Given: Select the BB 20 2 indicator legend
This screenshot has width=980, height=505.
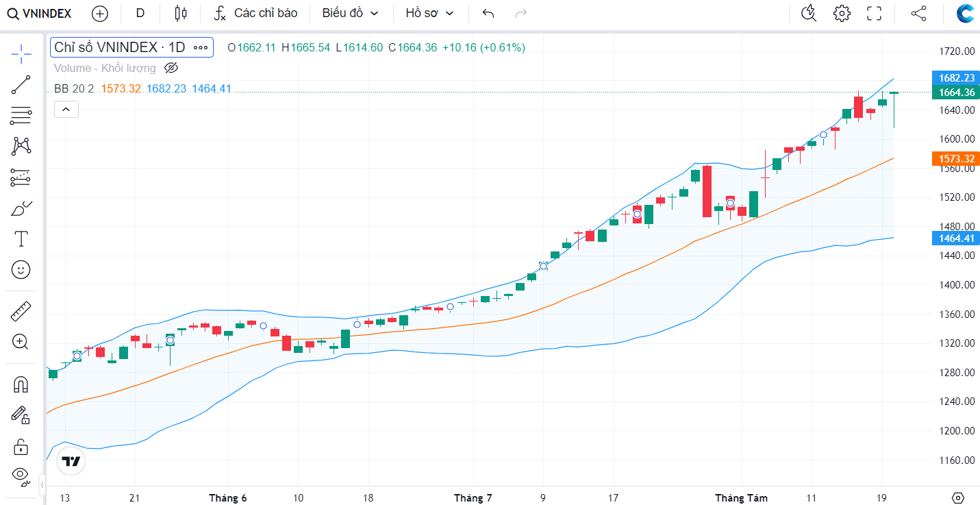Looking at the screenshot, I should (x=74, y=88).
